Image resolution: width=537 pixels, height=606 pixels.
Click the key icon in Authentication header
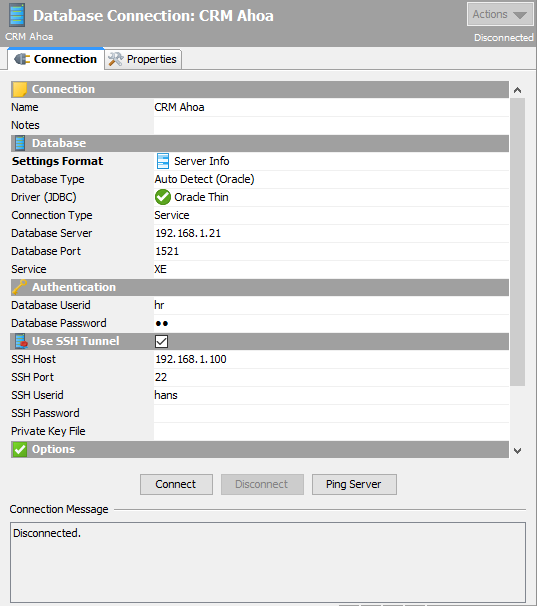pyautogui.click(x=19, y=287)
